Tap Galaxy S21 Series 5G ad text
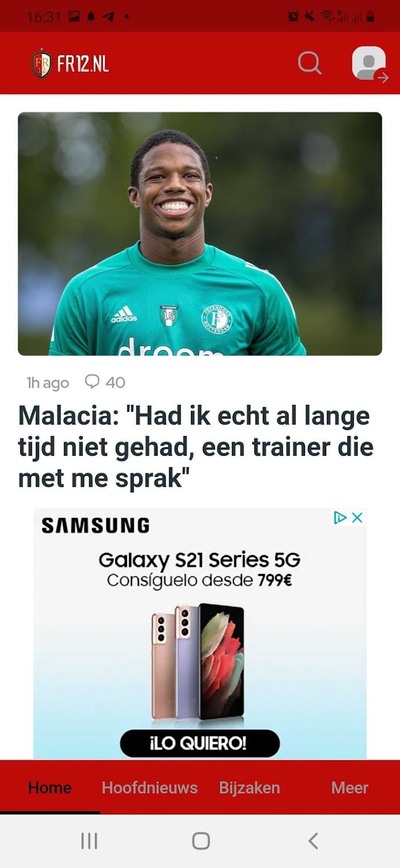This screenshot has width=400, height=868. click(x=199, y=559)
